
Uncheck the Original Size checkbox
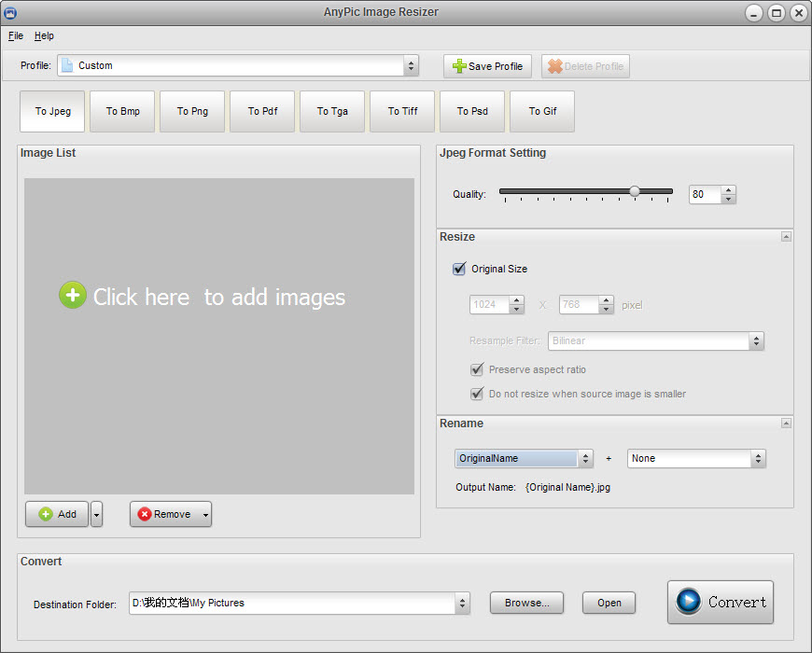pos(459,269)
